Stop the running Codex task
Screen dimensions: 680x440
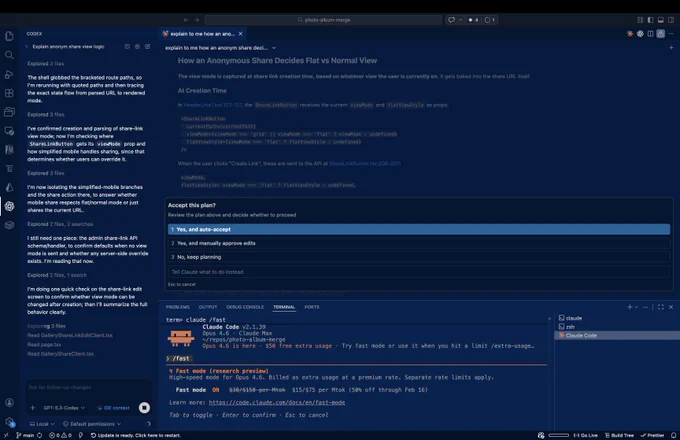tap(144, 407)
